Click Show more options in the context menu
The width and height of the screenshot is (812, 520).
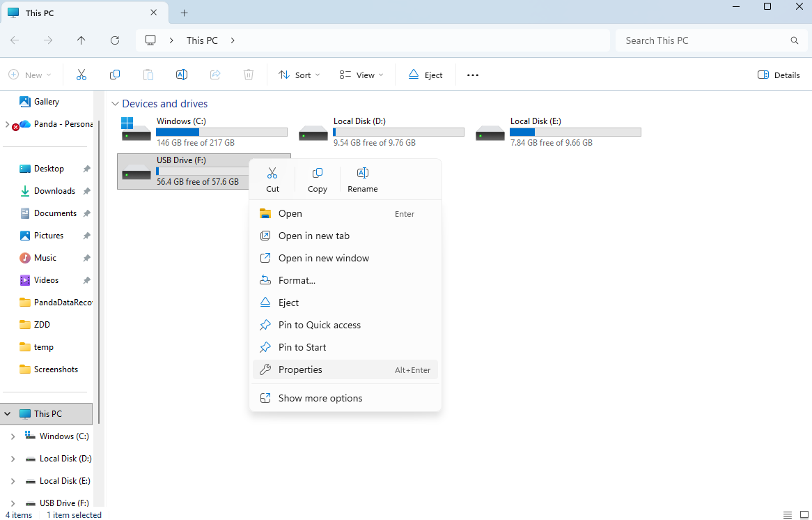(320, 398)
